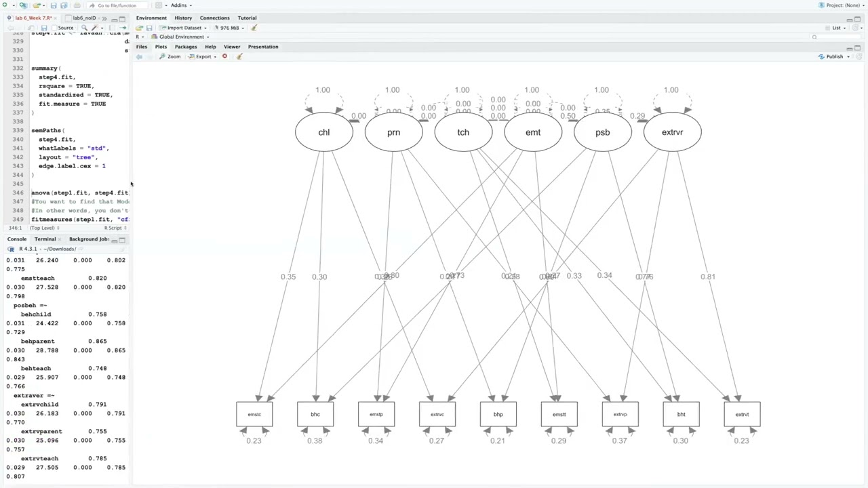Switch to the Viewer tab
The image size is (868, 488).
pyautogui.click(x=232, y=47)
